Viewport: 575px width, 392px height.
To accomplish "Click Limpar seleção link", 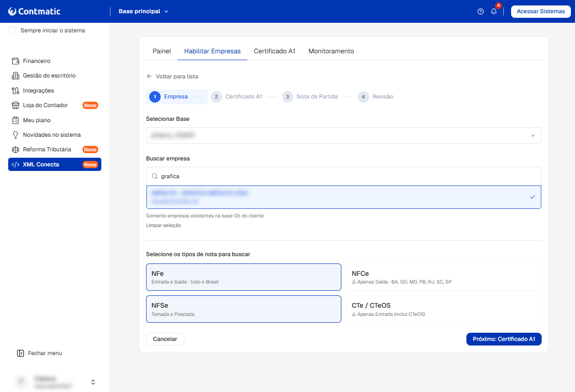I will (x=163, y=226).
